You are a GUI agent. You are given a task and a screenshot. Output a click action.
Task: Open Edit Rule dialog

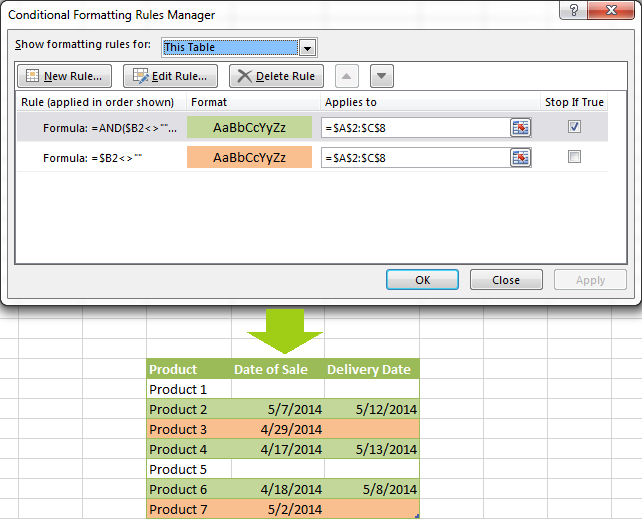coord(170,76)
